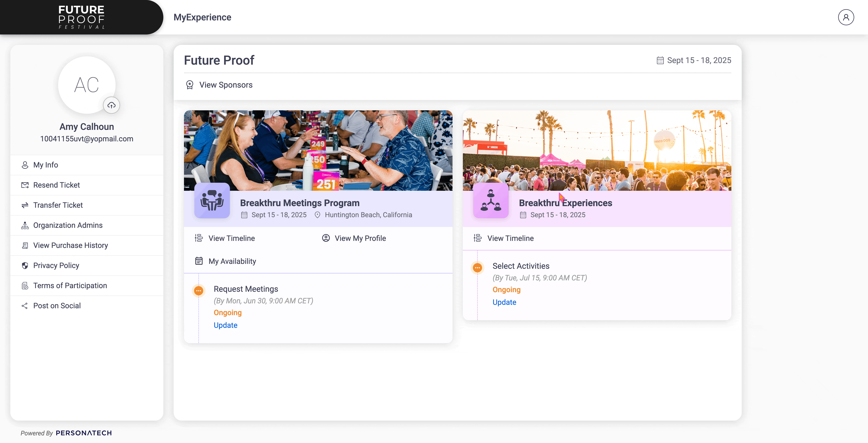
Task: Click orange ongoing marker beside Request Meetings
Action: point(198,291)
